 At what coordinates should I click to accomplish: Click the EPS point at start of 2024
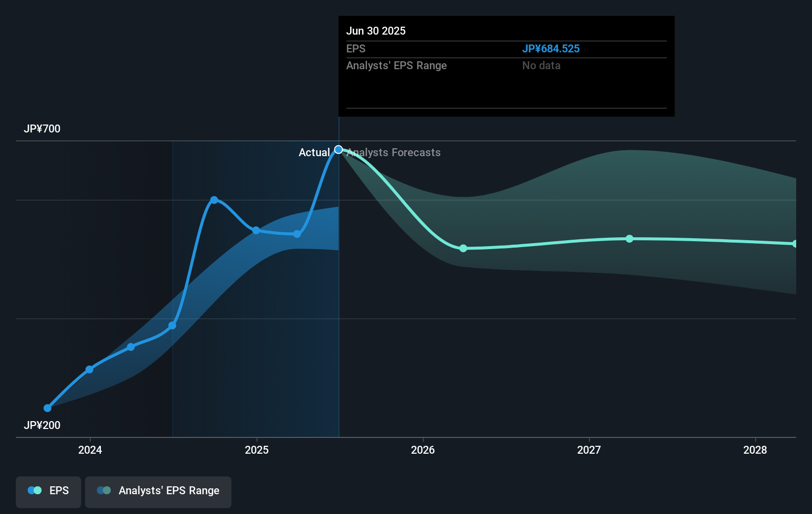[90, 370]
